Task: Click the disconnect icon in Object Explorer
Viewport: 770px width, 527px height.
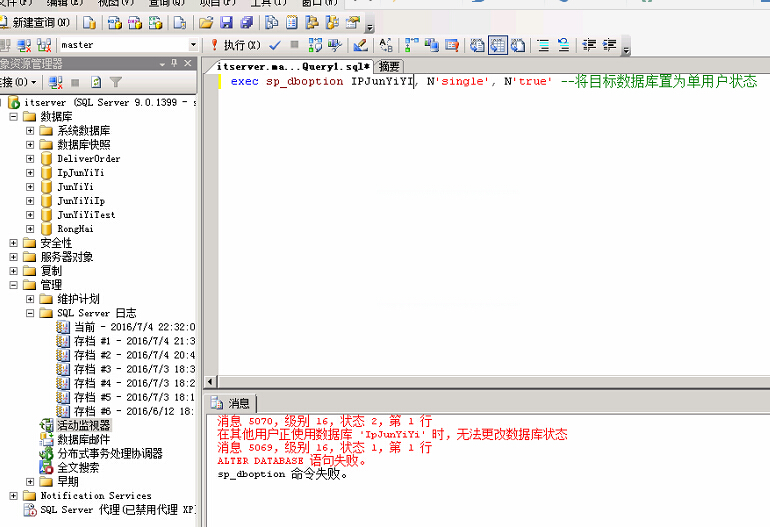Action: pos(56,82)
